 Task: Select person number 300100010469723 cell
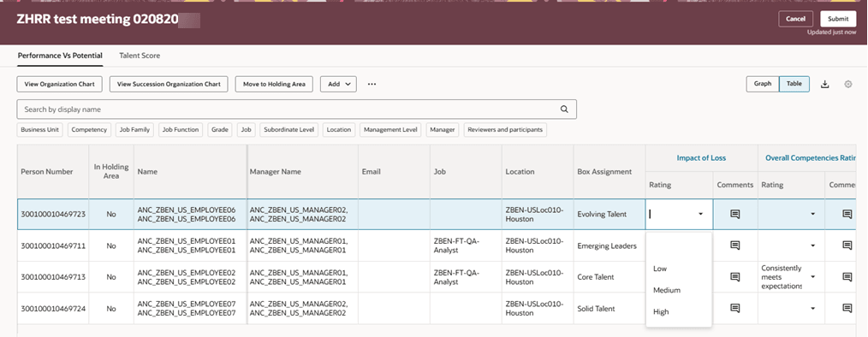pyautogui.click(x=53, y=214)
